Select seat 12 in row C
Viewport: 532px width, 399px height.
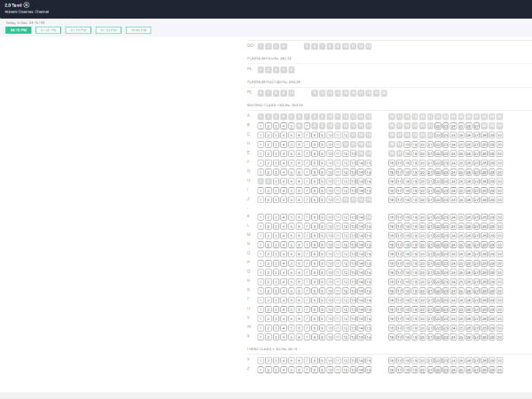(x=346, y=136)
